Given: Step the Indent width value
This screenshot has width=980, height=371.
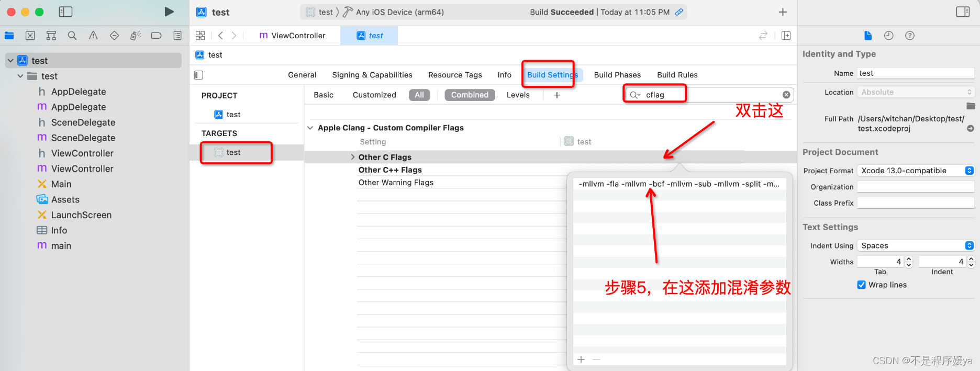Looking at the screenshot, I should 971,262.
